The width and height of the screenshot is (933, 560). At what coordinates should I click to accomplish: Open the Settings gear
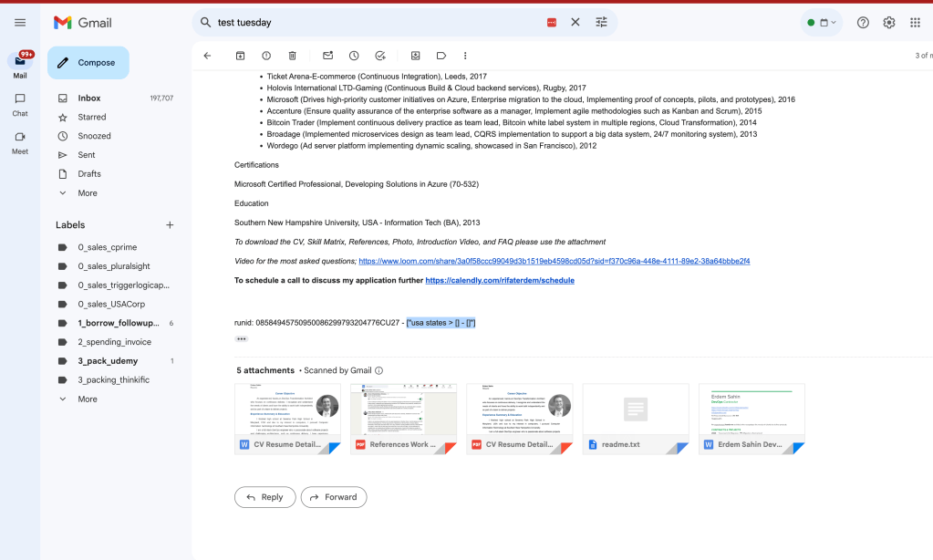pos(889,23)
